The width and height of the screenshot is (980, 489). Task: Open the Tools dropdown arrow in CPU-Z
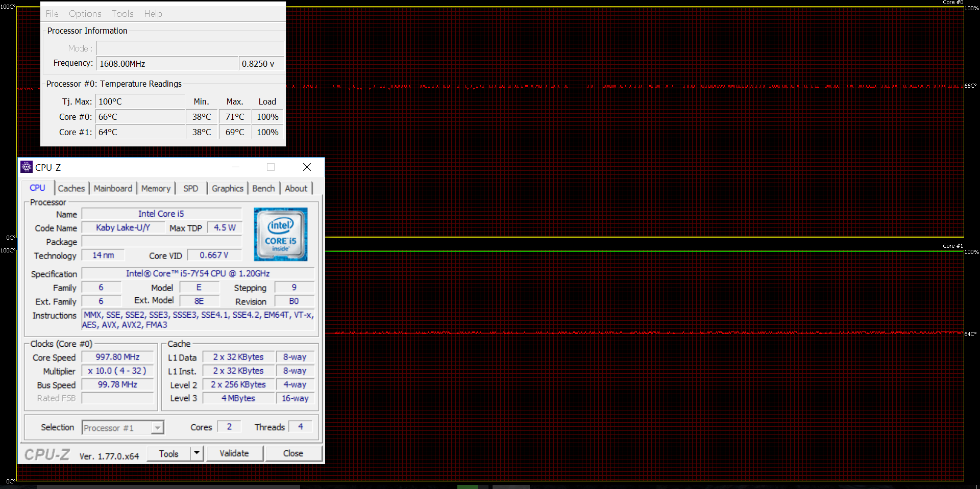pyautogui.click(x=197, y=453)
